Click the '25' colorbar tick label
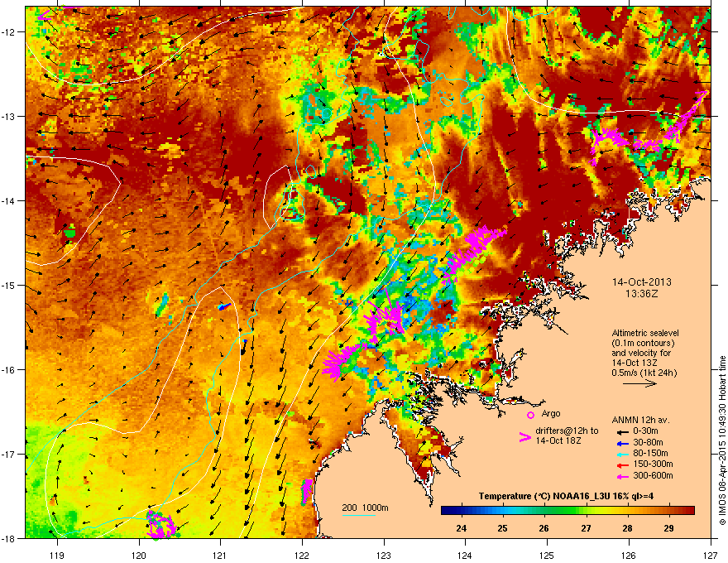The width and height of the screenshot is (728, 563). [x=502, y=528]
